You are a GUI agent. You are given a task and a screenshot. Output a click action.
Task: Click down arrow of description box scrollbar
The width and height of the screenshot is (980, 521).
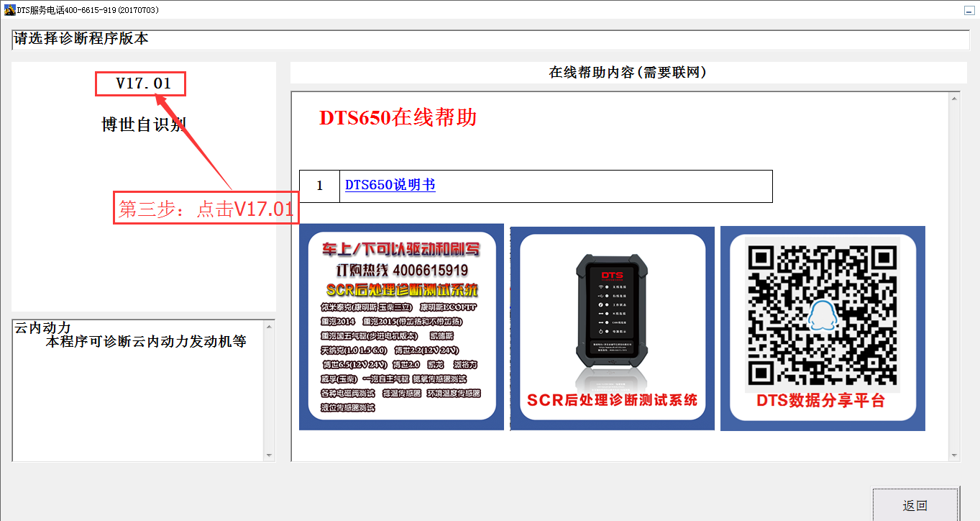click(x=270, y=456)
